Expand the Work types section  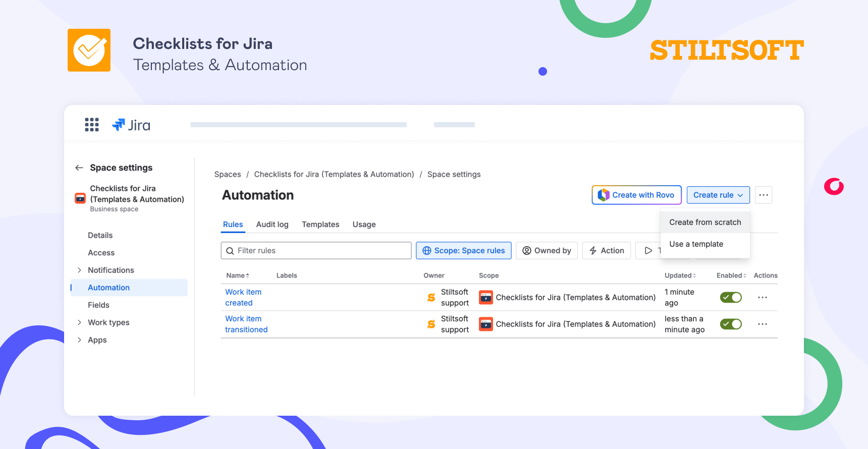point(79,322)
